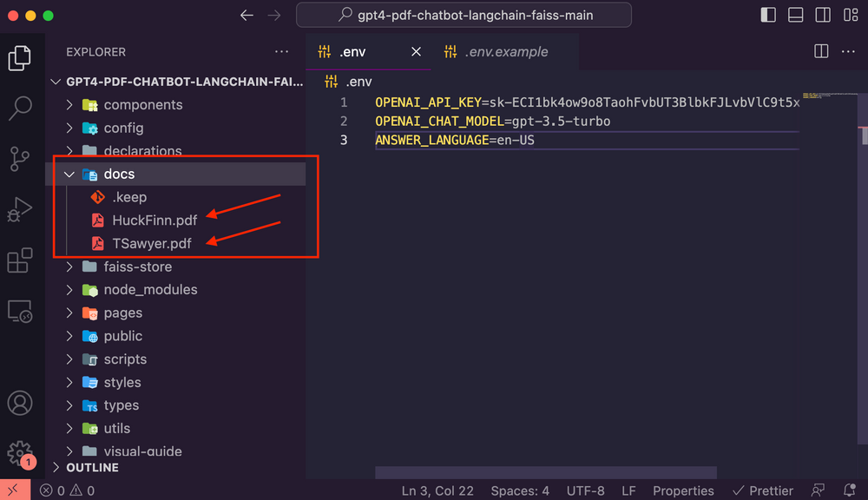Viewport: 868px width, 500px height.
Task: Switch to the .env.example tab
Action: pyautogui.click(x=505, y=51)
